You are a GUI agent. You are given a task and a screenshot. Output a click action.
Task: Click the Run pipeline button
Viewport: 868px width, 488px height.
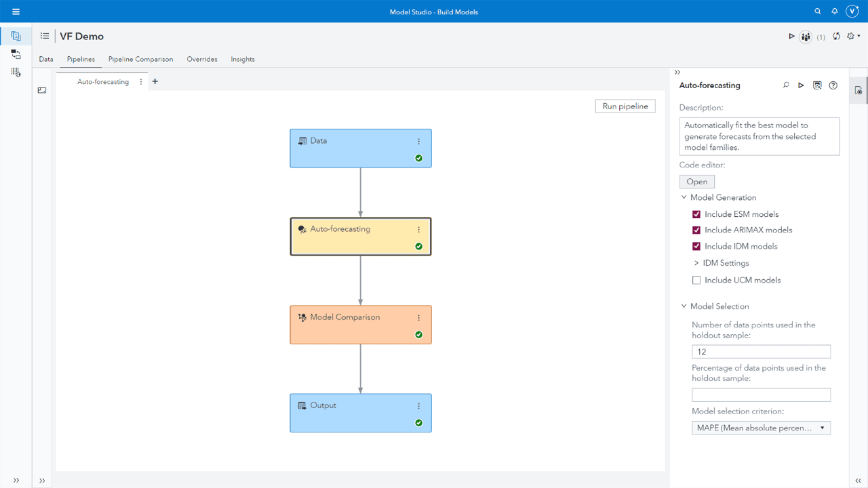[625, 106]
